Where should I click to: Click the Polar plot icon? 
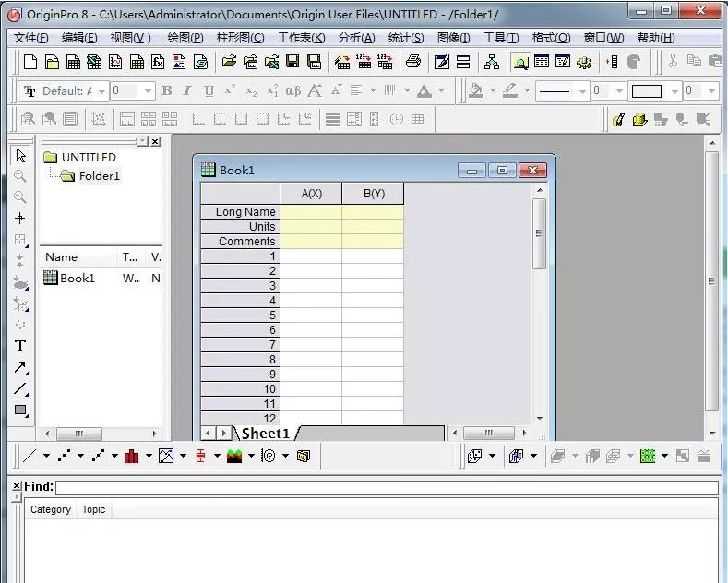coord(269,456)
